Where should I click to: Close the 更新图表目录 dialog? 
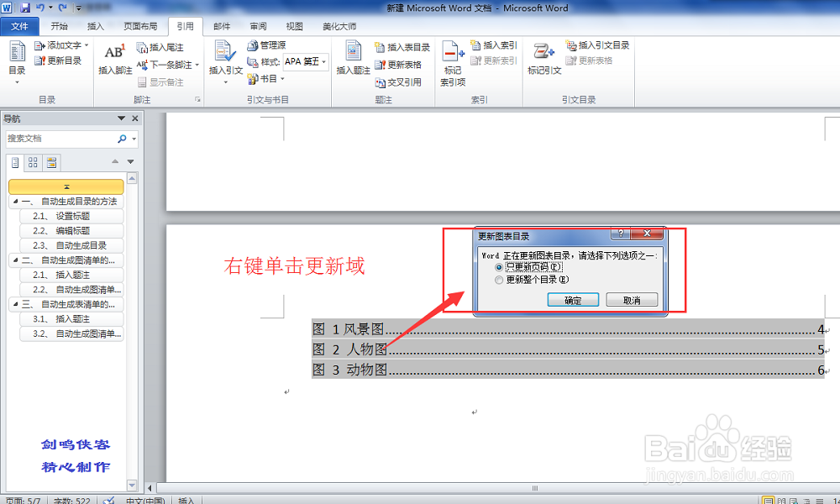point(647,234)
